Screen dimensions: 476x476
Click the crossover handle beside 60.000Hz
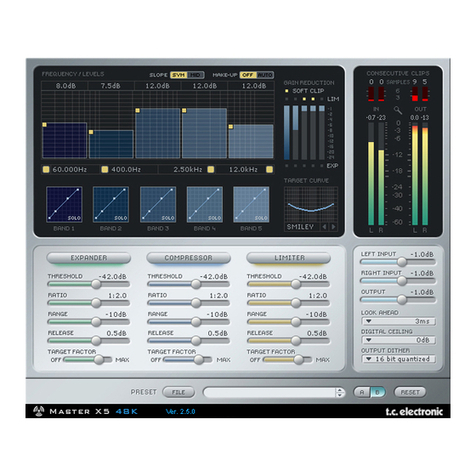pos(46,169)
